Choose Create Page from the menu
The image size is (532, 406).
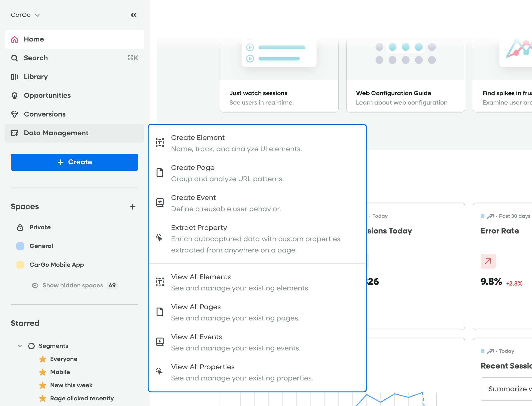click(x=193, y=167)
